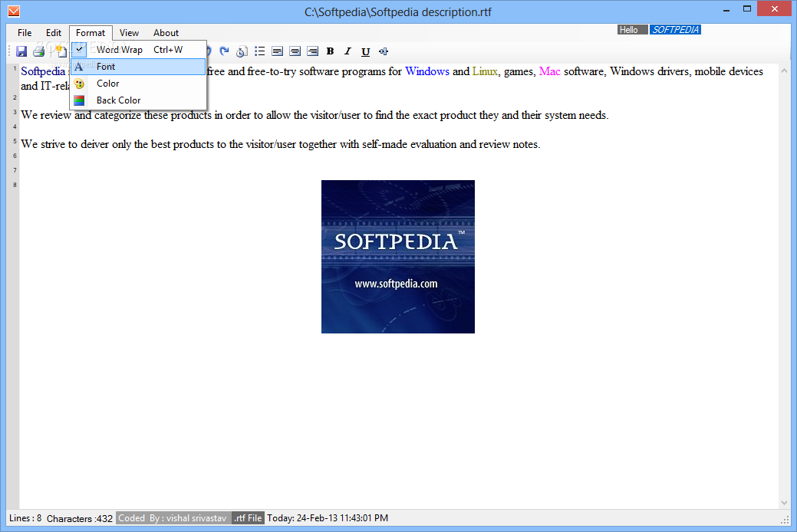Click the application icon in title bar

pos(14,11)
